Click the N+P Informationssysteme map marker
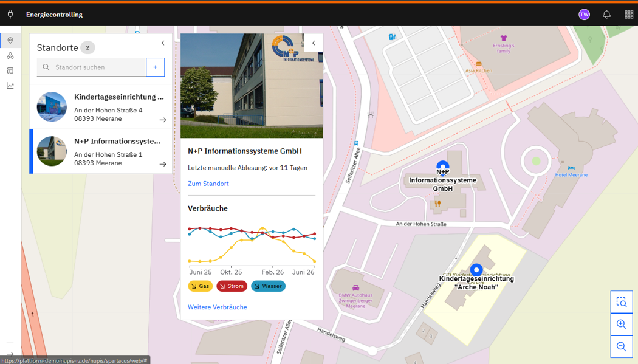This screenshot has width=638, height=364. [x=443, y=167]
